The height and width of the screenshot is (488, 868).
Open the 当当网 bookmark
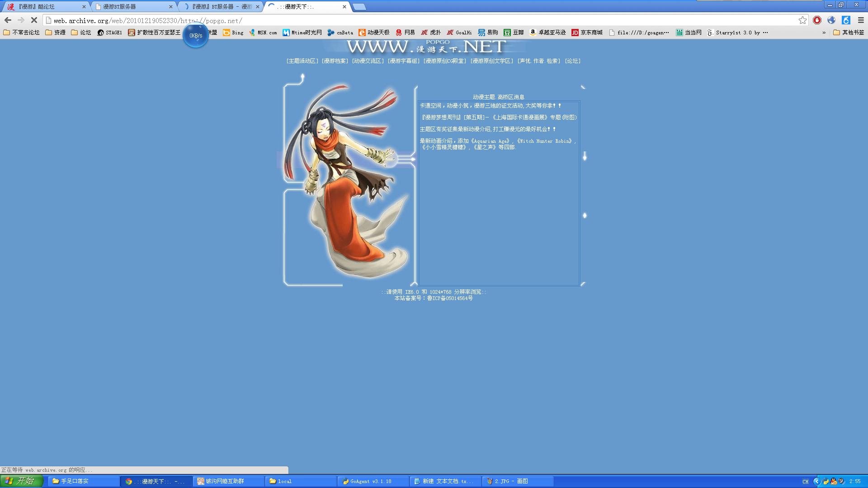point(689,33)
